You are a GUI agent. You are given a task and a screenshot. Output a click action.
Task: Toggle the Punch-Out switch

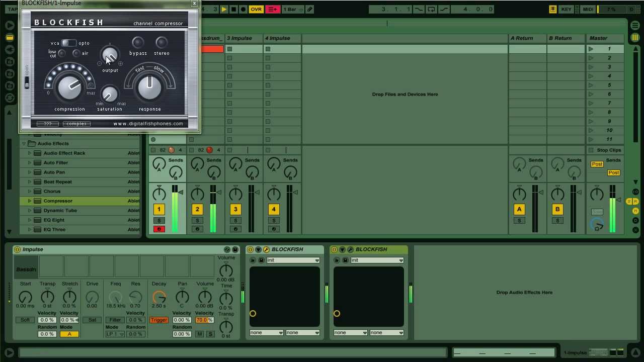point(444,9)
